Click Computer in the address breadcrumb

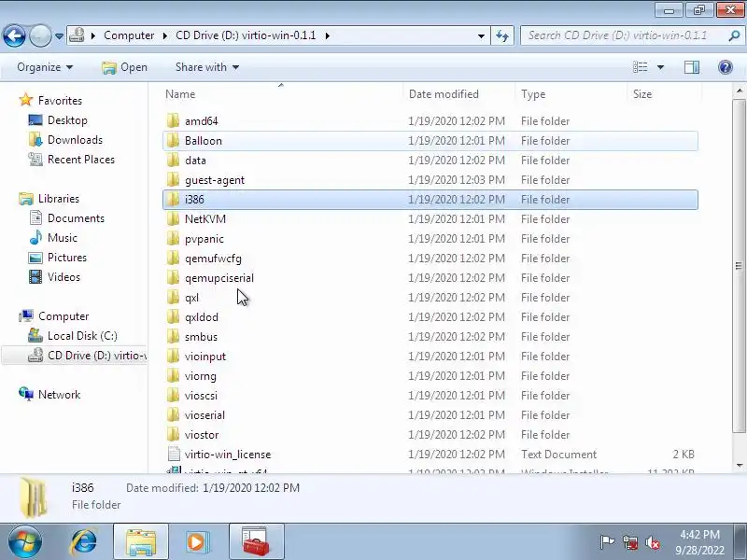tap(129, 35)
